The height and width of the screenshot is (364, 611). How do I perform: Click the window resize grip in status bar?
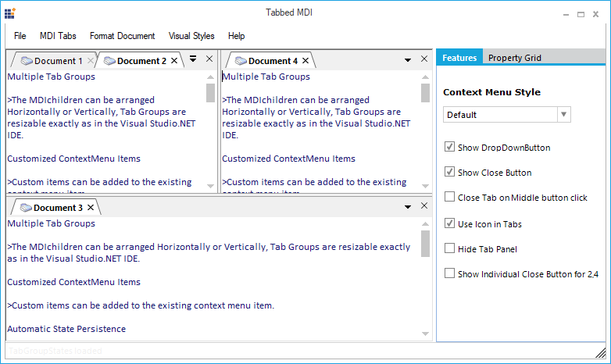coord(601,353)
